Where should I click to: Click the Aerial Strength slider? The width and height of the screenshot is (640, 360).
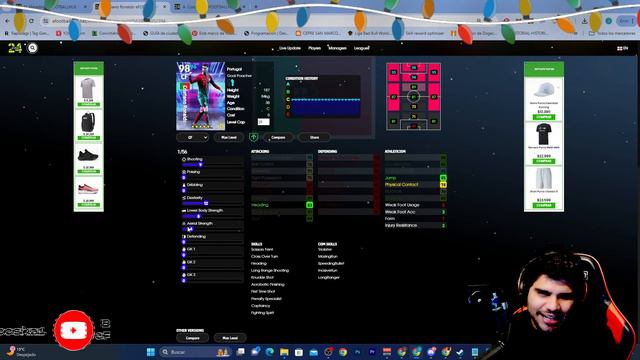tap(212, 229)
